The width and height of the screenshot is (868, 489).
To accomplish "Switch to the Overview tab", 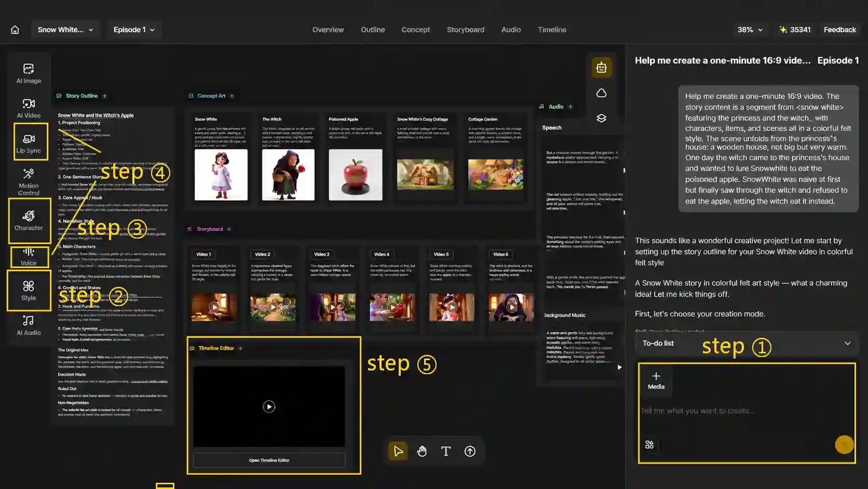I will pyautogui.click(x=328, y=30).
